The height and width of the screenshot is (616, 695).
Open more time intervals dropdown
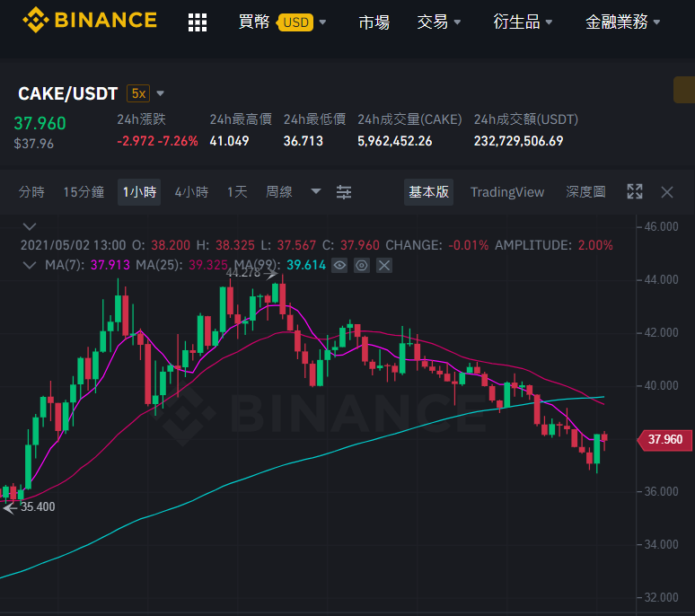pyautogui.click(x=315, y=191)
